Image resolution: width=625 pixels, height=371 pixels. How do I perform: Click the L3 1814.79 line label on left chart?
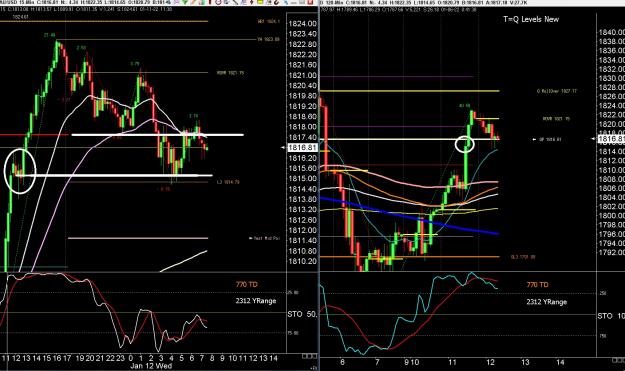(x=228, y=182)
